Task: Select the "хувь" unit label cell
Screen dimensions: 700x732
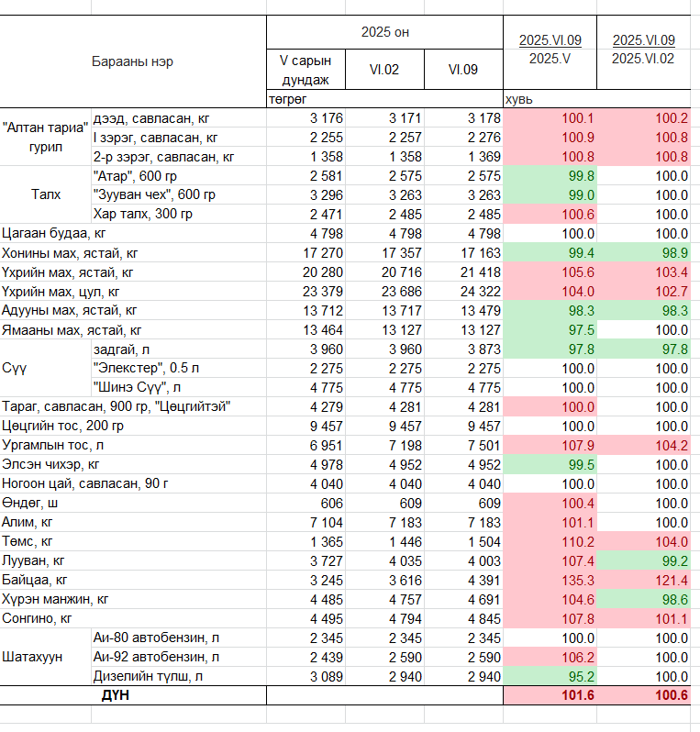Action: [x=517, y=99]
